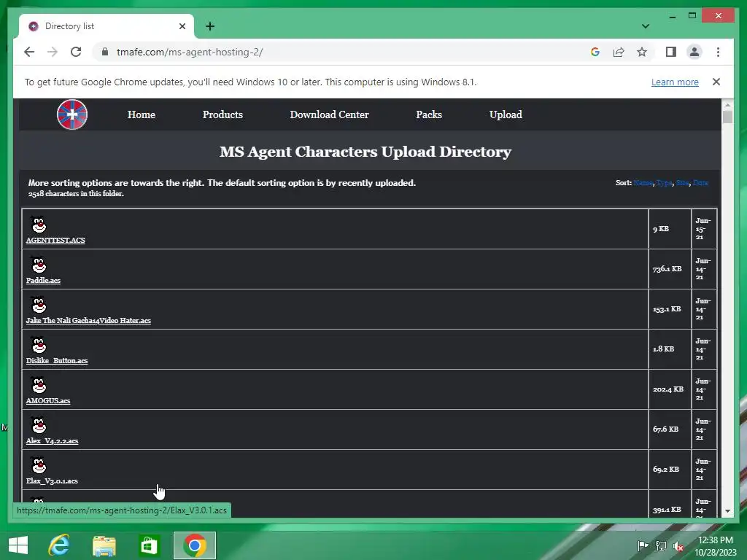
Task: Click the page vertical scrollbar thumb
Action: 727,117
